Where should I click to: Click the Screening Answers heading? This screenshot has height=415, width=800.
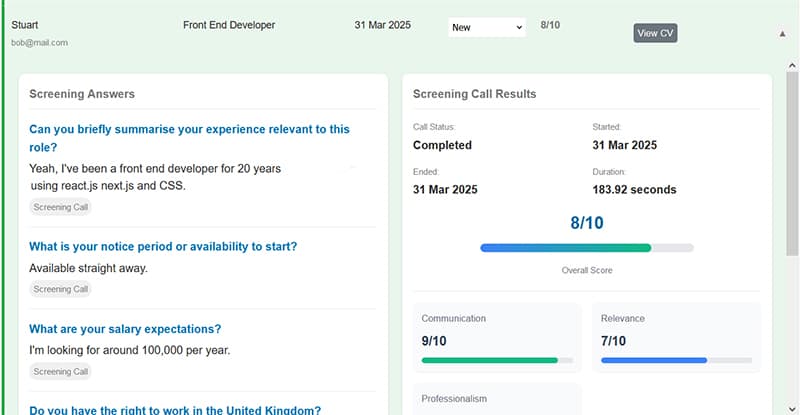pos(82,94)
